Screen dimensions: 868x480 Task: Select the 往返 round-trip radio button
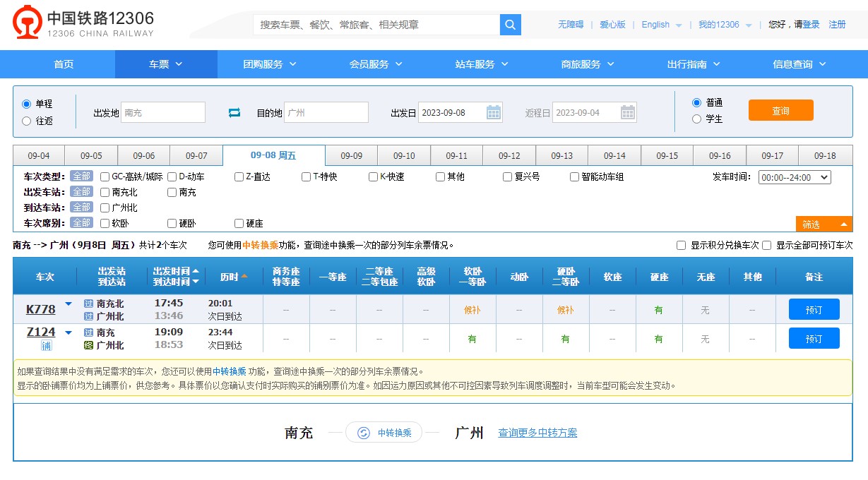point(27,121)
